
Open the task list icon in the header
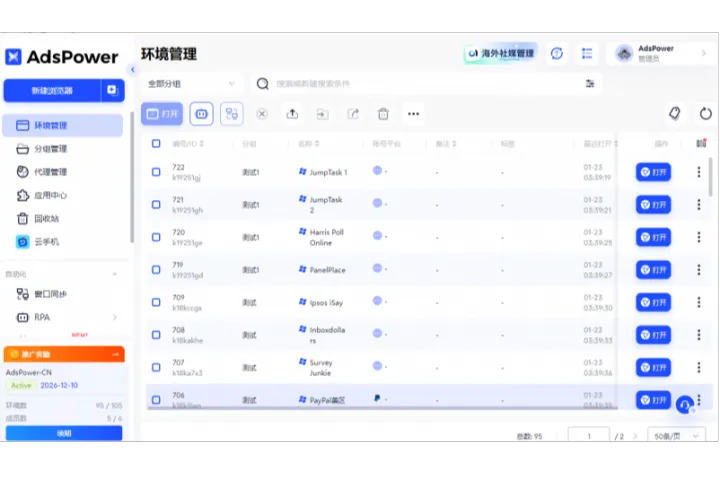pyautogui.click(x=587, y=54)
